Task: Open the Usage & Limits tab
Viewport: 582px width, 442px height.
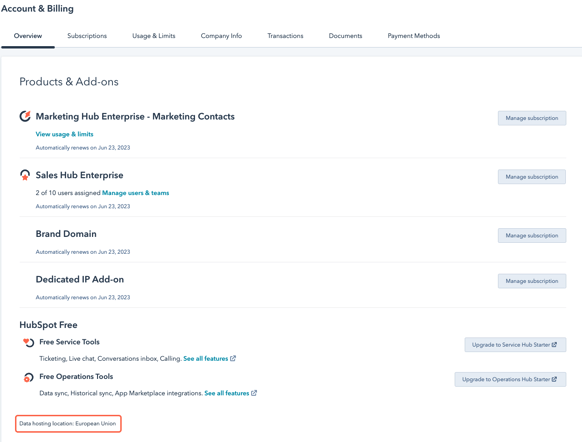Action: 154,36
